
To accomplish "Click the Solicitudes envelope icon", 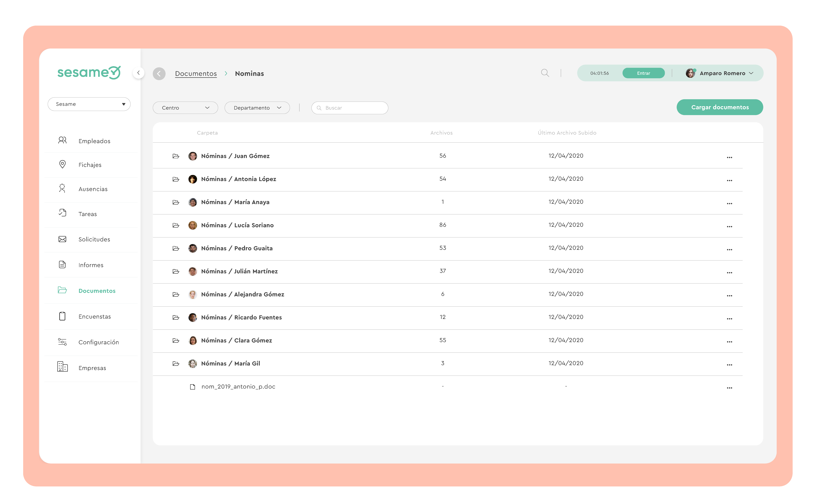I will [62, 239].
